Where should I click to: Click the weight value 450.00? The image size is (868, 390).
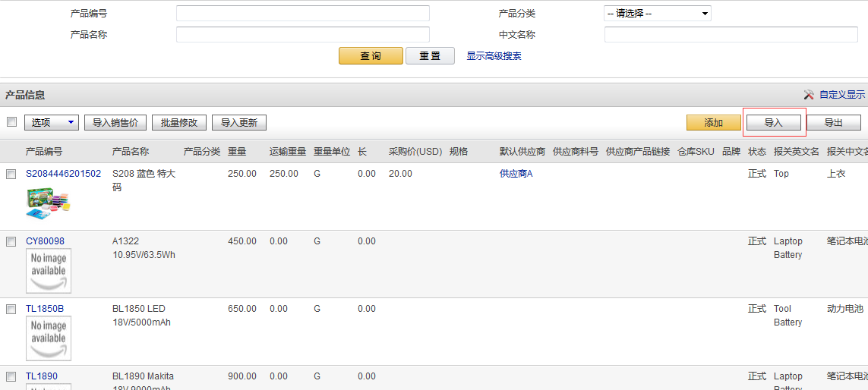[x=242, y=241]
